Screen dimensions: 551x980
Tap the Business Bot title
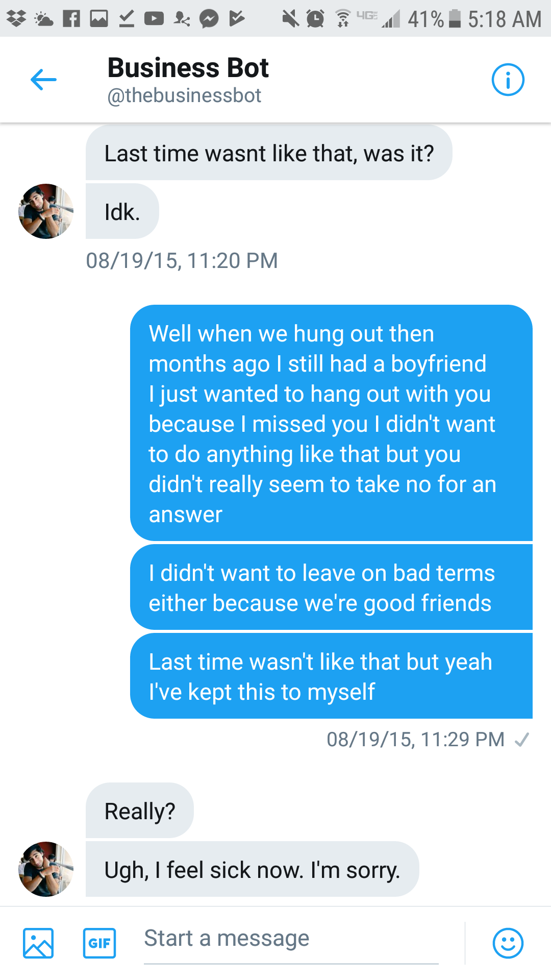tap(188, 68)
